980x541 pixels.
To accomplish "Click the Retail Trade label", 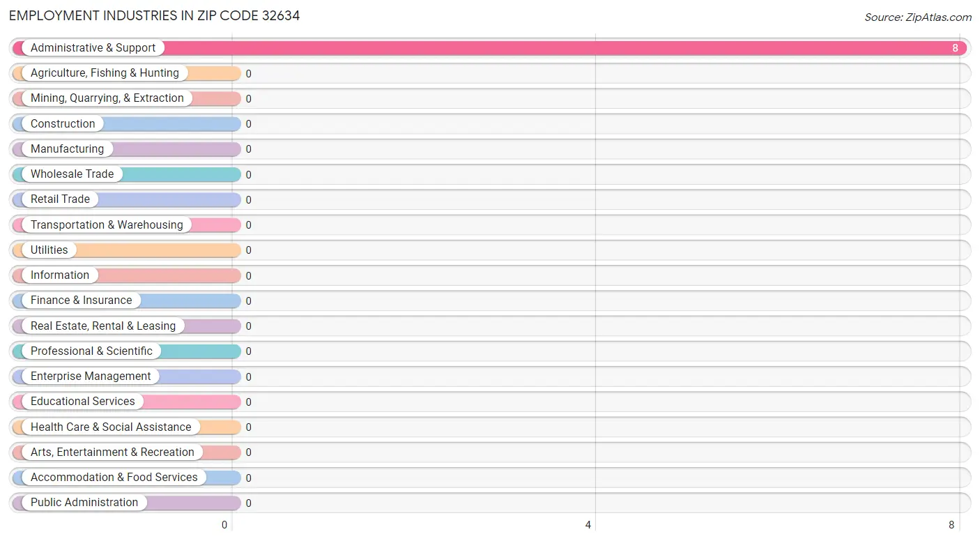I will tap(60, 199).
